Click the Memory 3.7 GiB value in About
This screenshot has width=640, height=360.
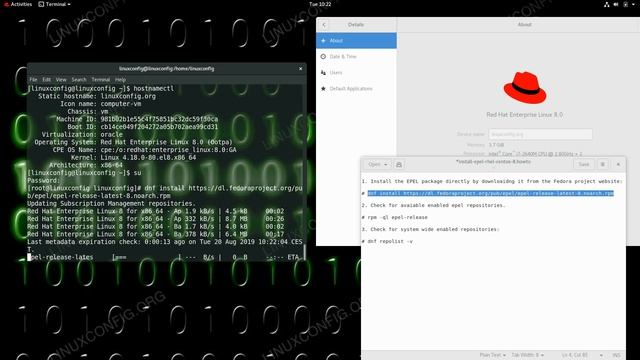click(496, 145)
